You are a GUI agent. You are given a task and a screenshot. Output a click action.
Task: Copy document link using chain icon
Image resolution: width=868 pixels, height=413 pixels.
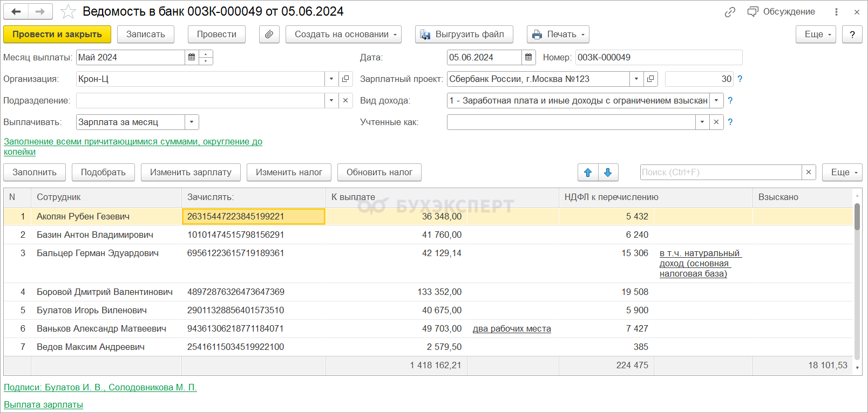[730, 12]
